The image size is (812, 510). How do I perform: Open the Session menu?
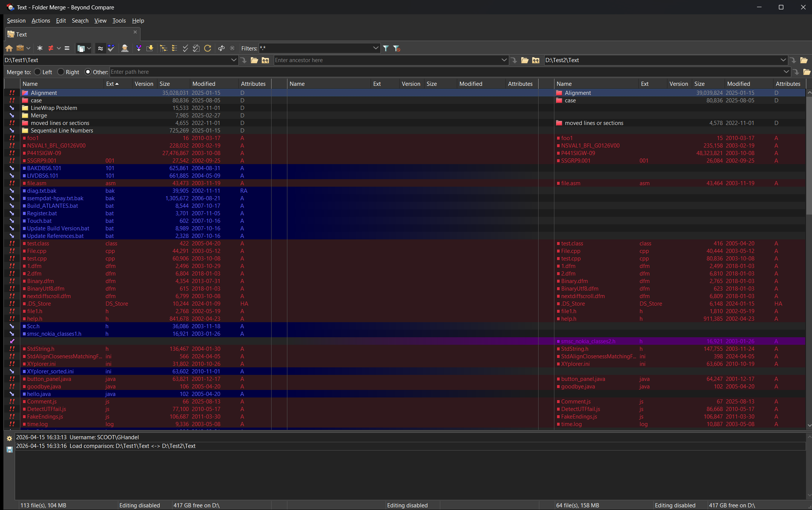16,21
